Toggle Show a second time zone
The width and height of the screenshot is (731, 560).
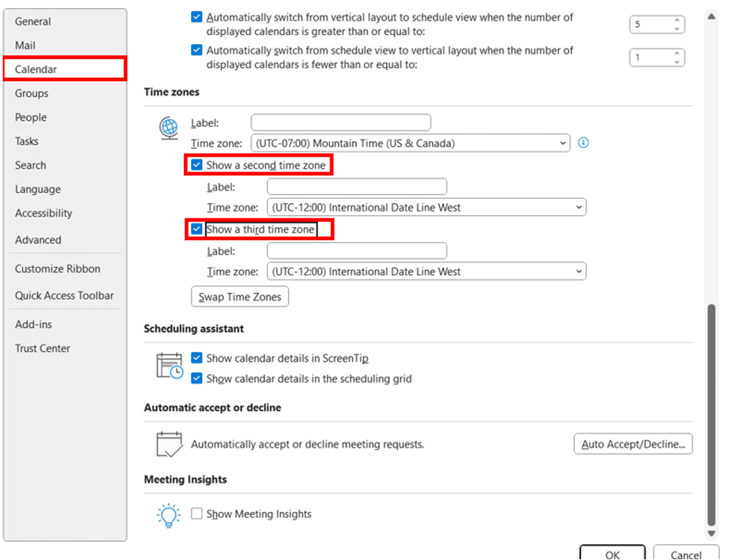197,165
